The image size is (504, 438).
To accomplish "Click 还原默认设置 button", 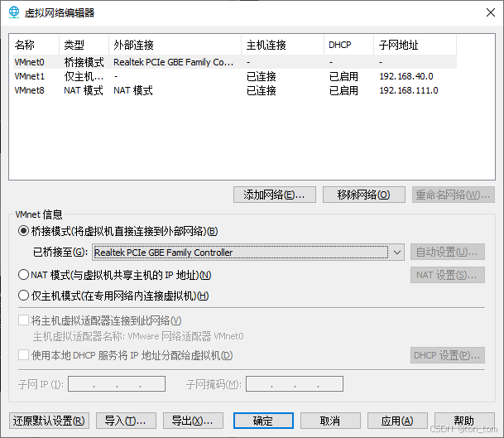I will 49,421.
